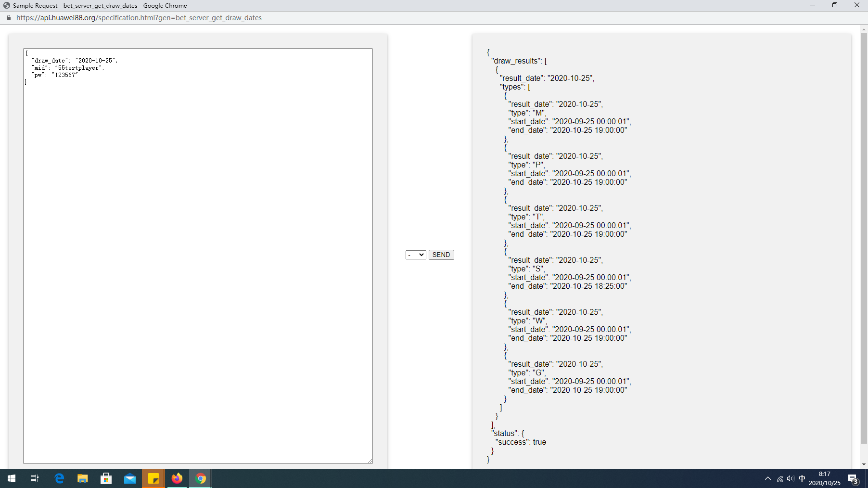Click the page scrollbar down arrow
The height and width of the screenshot is (488, 868).
point(864,464)
